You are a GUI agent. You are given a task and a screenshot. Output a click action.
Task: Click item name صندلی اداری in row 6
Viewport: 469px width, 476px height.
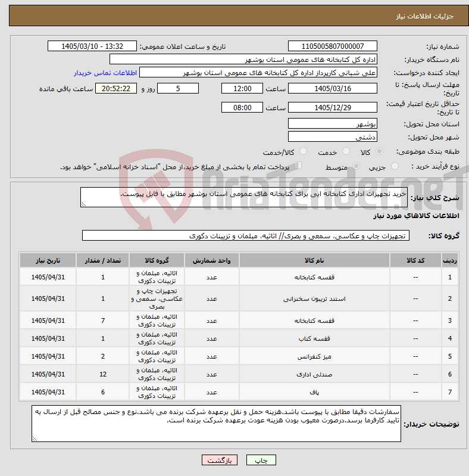point(314,374)
